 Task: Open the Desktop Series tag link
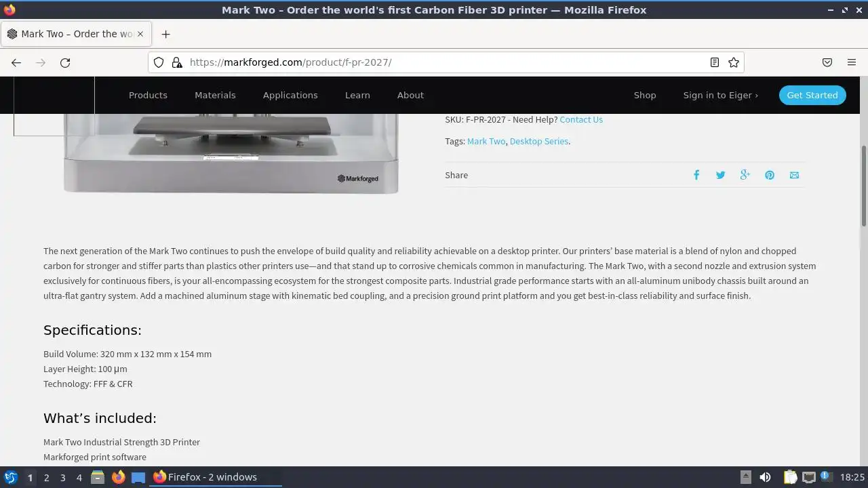coord(539,141)
